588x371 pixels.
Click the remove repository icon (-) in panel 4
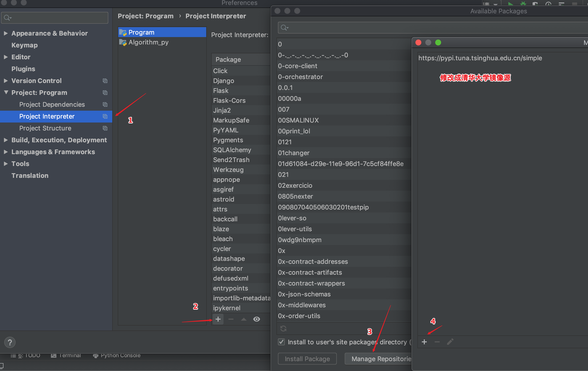(x=437, y=341)
